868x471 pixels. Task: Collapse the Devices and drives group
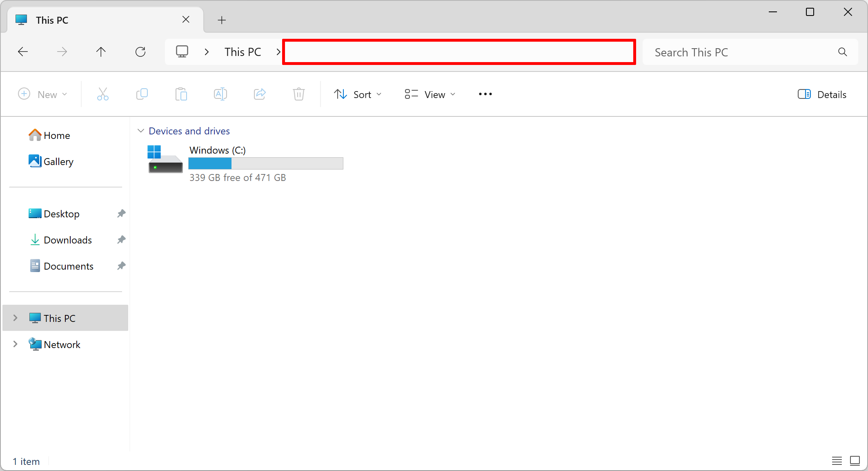(141, 131)
